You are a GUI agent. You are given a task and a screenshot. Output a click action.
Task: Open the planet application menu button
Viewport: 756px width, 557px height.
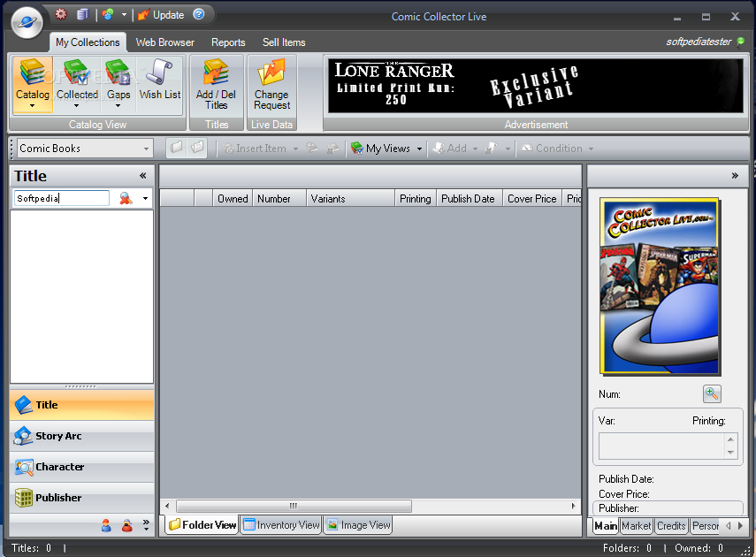[x=27, y=22]
